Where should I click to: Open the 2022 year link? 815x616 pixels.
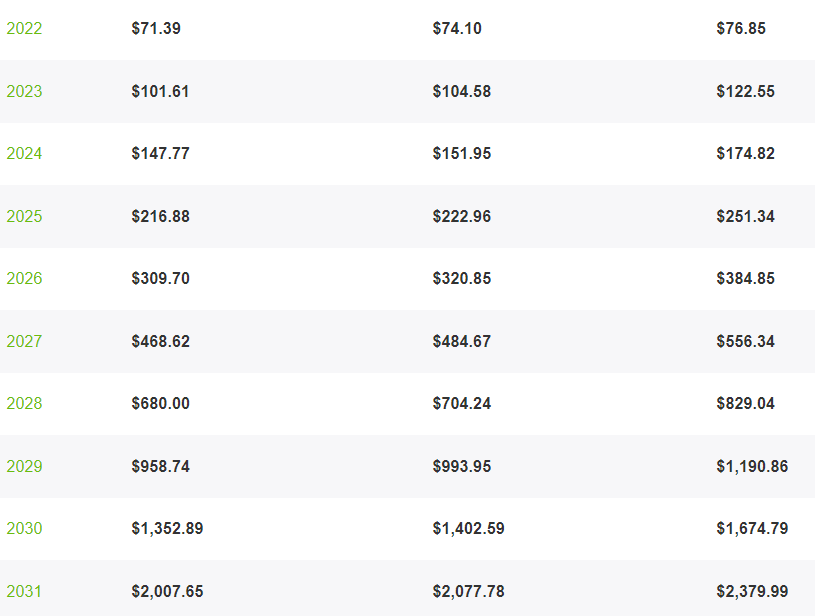point(24,29)
